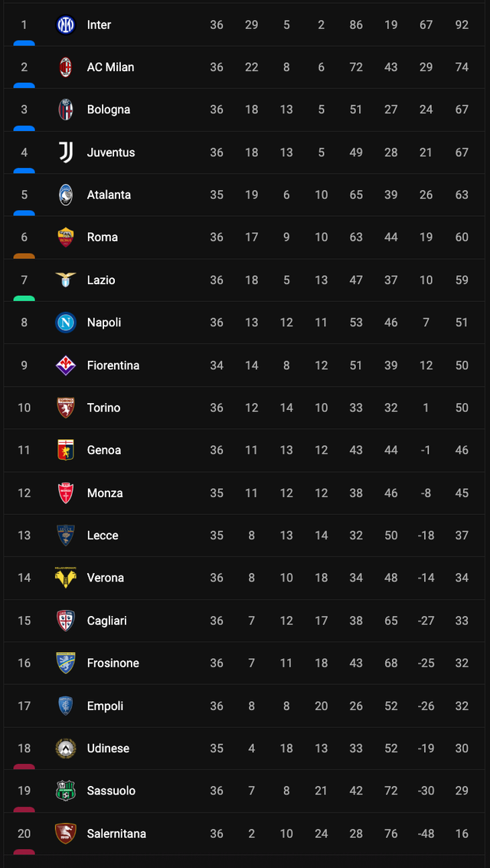The height and width of the screenshot is (868, 490).
Task: Click the AC Milan club crest
Action: click(x=66, y=67)
